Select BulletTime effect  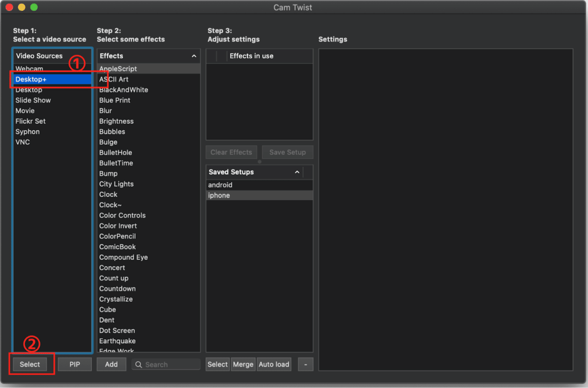pos(148,163)
